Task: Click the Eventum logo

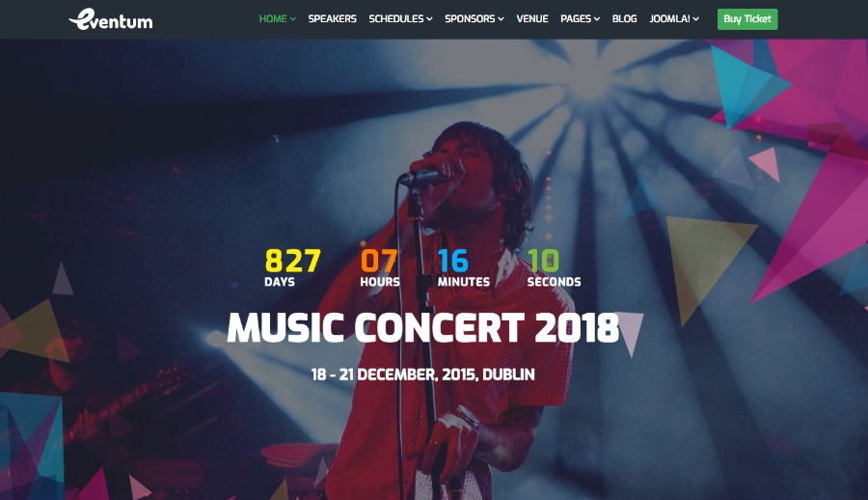Action: (x=111, y=19)
